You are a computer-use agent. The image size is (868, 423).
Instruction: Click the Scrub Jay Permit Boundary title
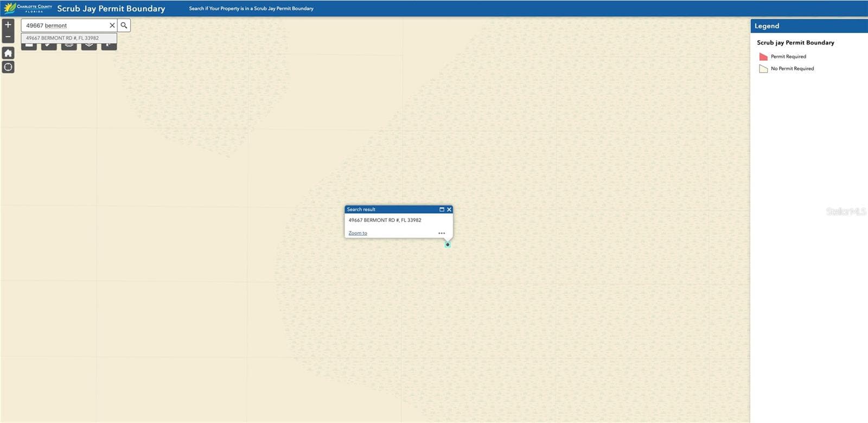click(x=111, y=9)
